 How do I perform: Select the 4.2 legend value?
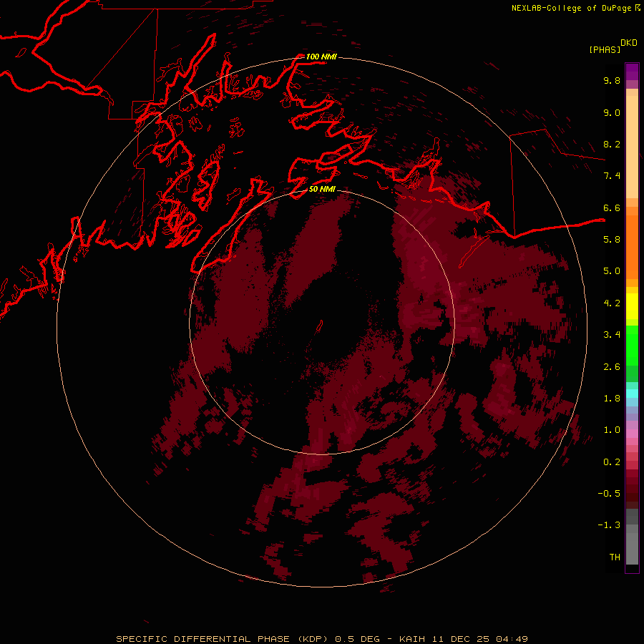coord(612,303)
